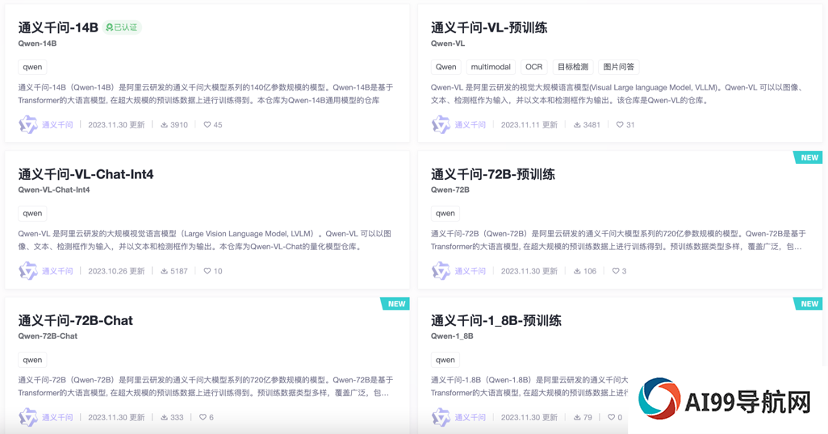
Task: Select the OCR tag
Action: pyautogui.click(x=534, y=67)
